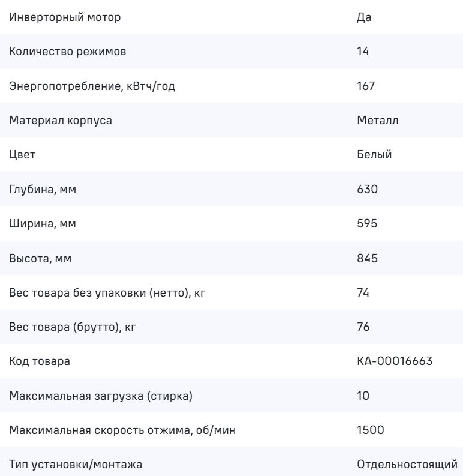Click the 'Инверторный мотор' label
Viewport: 463px width, 476px height.
65,17
